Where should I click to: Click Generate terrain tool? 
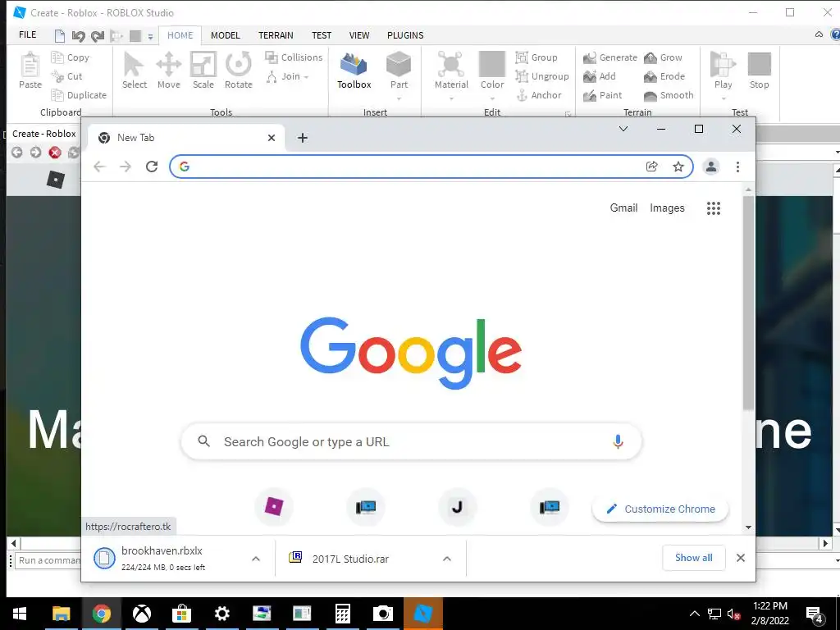(610, 57)
